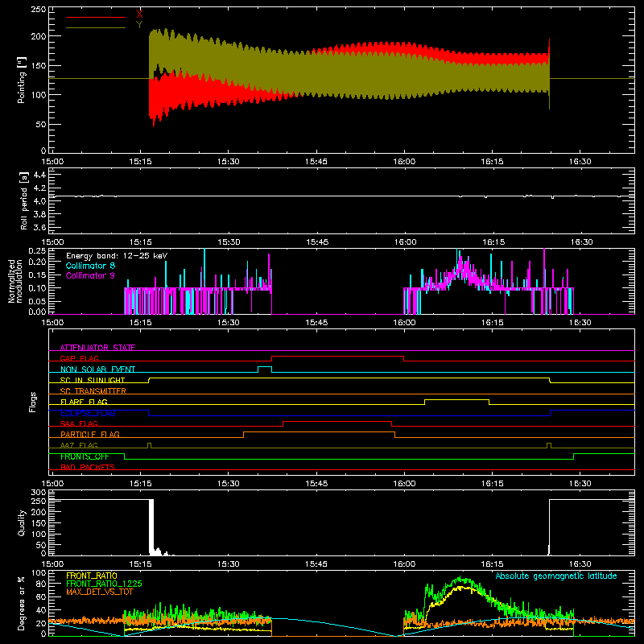Click the FLARE_FLAG raised step segment
The image size is (644, 644).
tap(456, 399)
